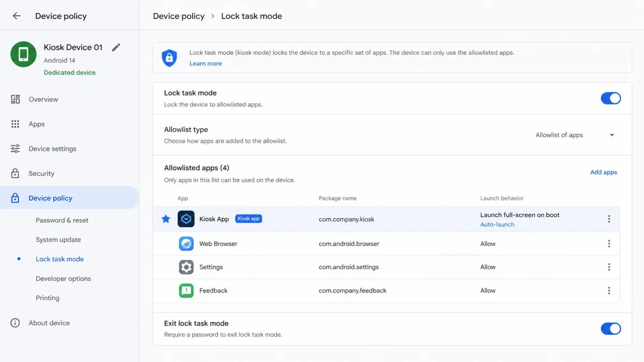Screen dimensions: 644x362
Task: Click Allow in the Settings row
Action: tap(488, 267)
